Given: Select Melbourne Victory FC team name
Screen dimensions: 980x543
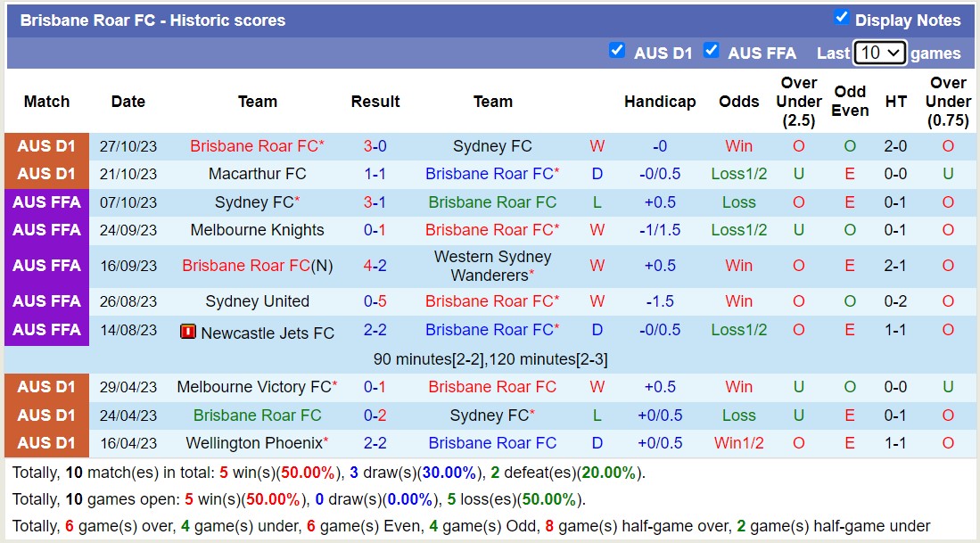Looking at the screenshot, I should [x=254, y=386].
